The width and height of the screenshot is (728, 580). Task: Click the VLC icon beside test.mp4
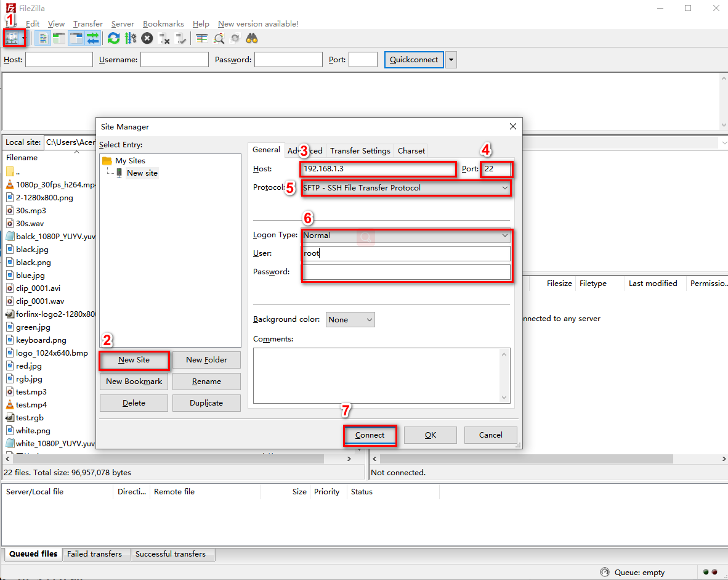[10, 404]
